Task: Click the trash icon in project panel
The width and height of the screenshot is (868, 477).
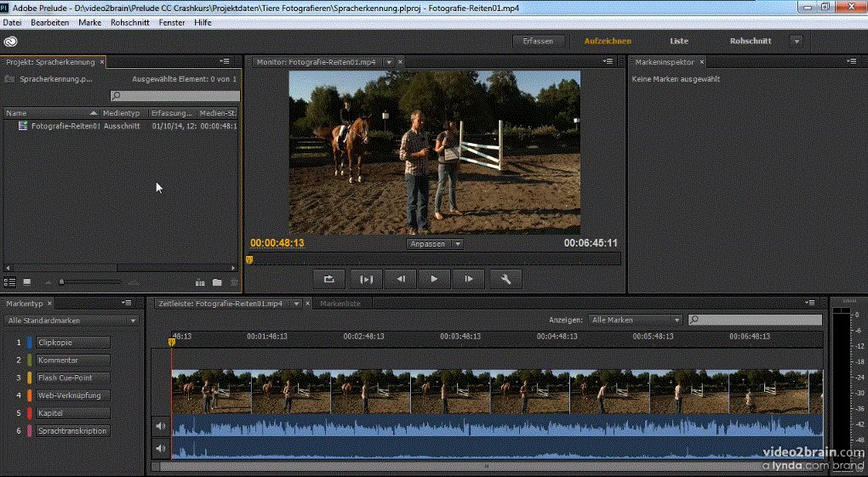Action: [x=234, y=283]
